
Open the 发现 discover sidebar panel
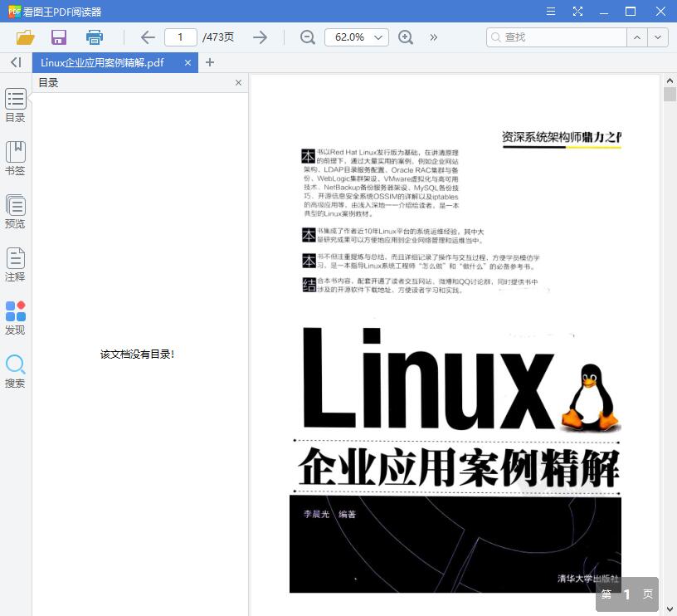pos(16,318)
